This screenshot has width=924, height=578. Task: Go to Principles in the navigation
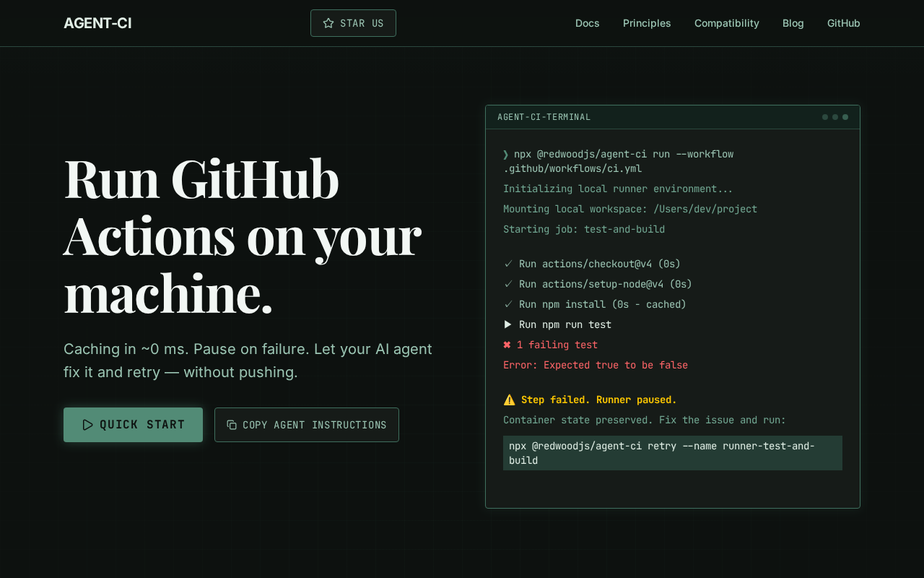click(x=647, y=23)
